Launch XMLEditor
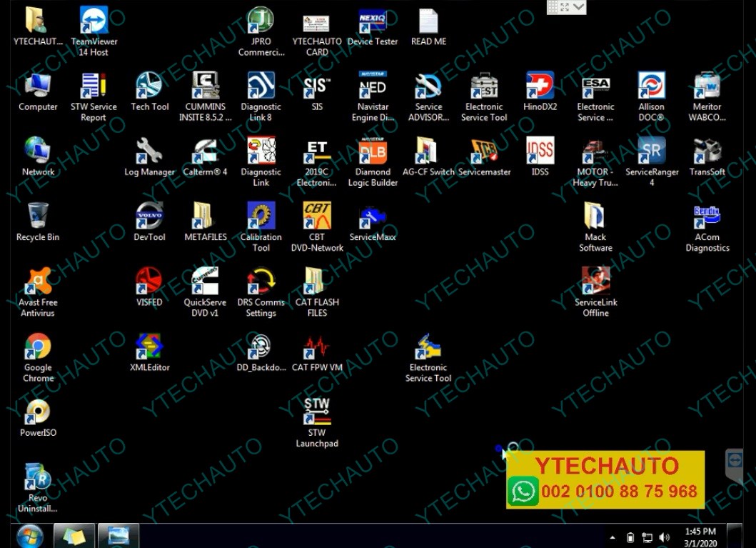The width and height of the screenshot is (756, 548). (149, 353)
